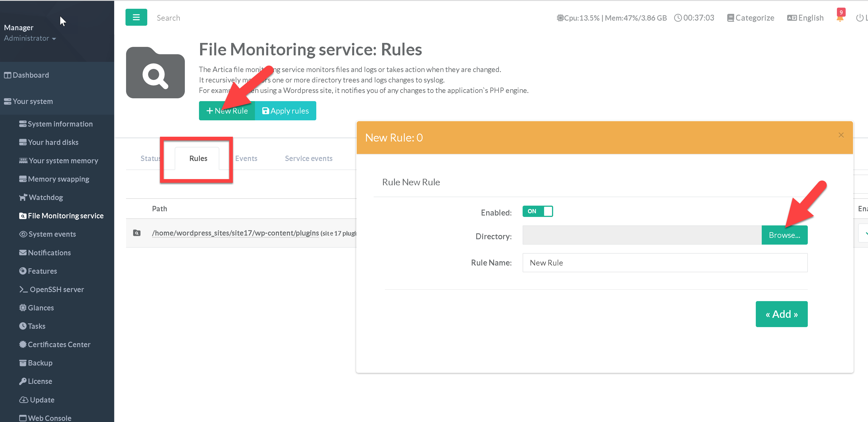Expand the Administrator dropdown
The image size is (868, 422).
click(30, 38)
